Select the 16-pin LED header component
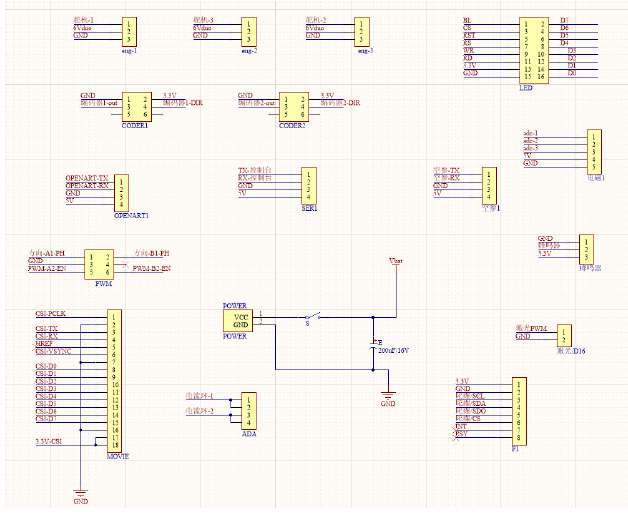This screenshot has height=513, width=628. tap(534, 50)
